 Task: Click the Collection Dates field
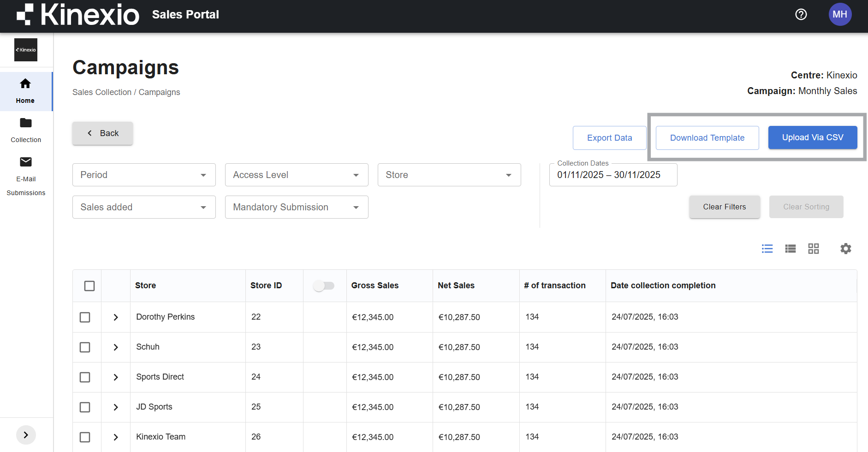pos(613,175)
